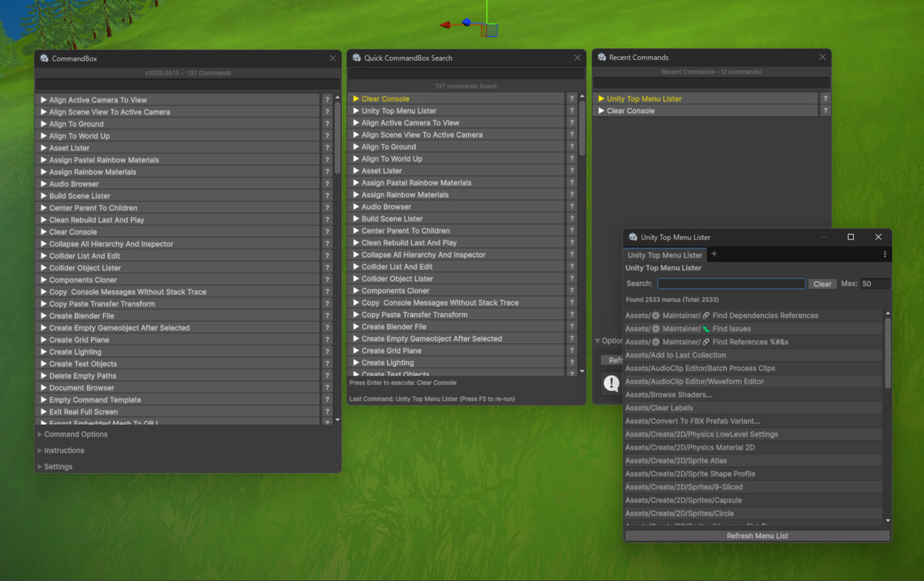Open the three-dot menu in Unity Top Menu Lister
The height and width of the screenshot is (581, 924).
[x=885, y=255]
